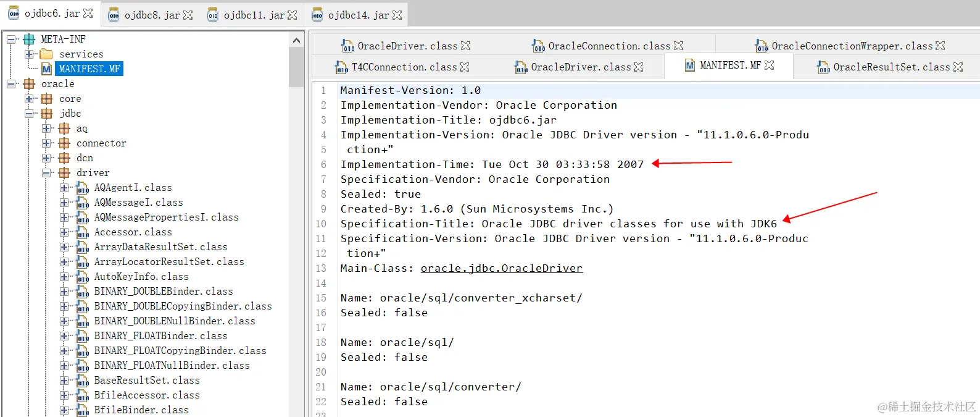
Task: Click the MANIFEST.MF file icon in tree
Action: (x=46, y=69)
